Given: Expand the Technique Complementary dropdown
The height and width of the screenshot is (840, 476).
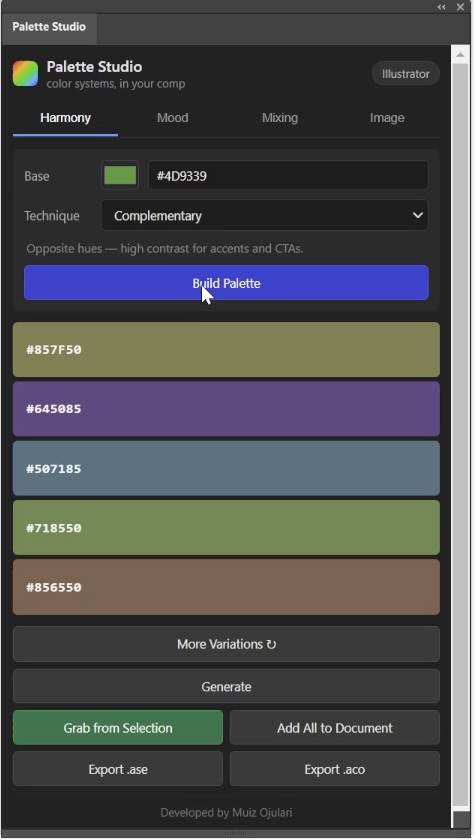Looking at the screenshot, I should pos(265,215).
